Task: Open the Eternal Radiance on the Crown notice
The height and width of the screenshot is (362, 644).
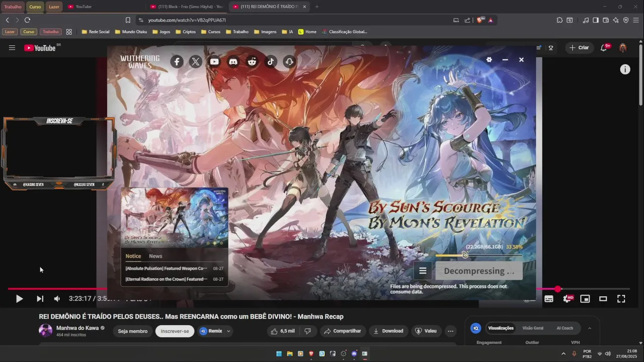Action: pyautogui.click(x=174, y=279)
